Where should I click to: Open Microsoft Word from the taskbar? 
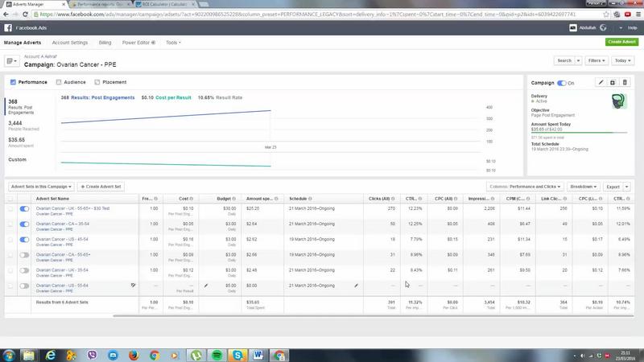click(x=258, y=355)
